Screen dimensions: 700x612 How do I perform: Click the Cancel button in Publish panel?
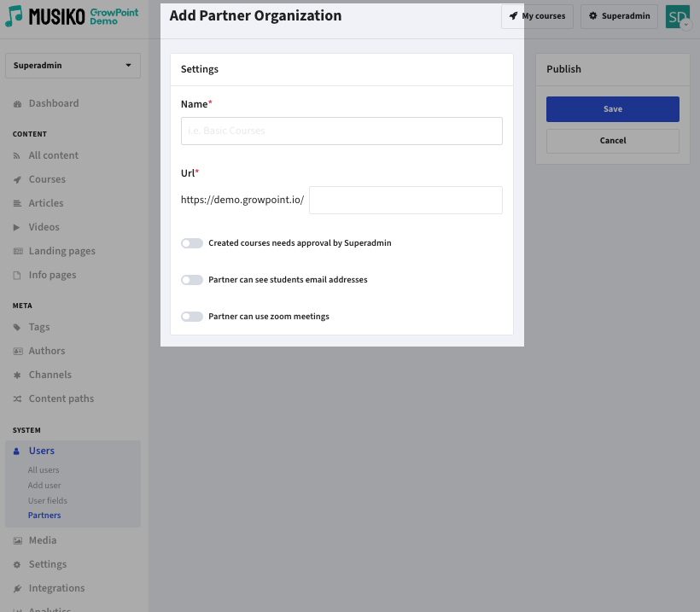tap(612, 141)
